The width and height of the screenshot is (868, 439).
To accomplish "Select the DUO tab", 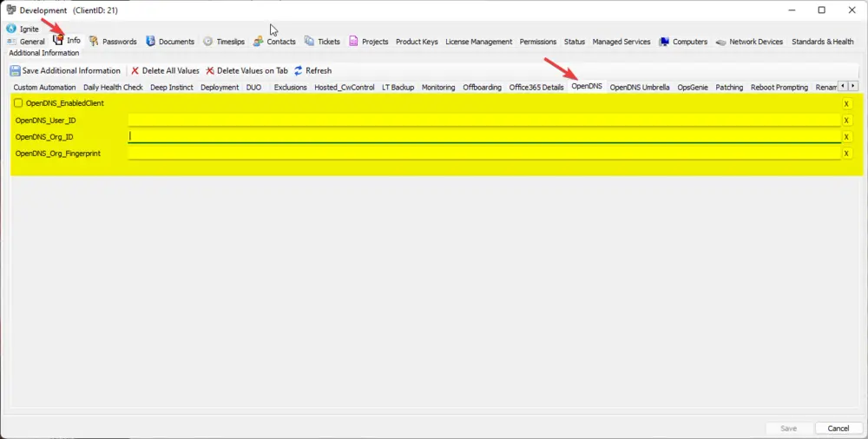I will point(253,88).
